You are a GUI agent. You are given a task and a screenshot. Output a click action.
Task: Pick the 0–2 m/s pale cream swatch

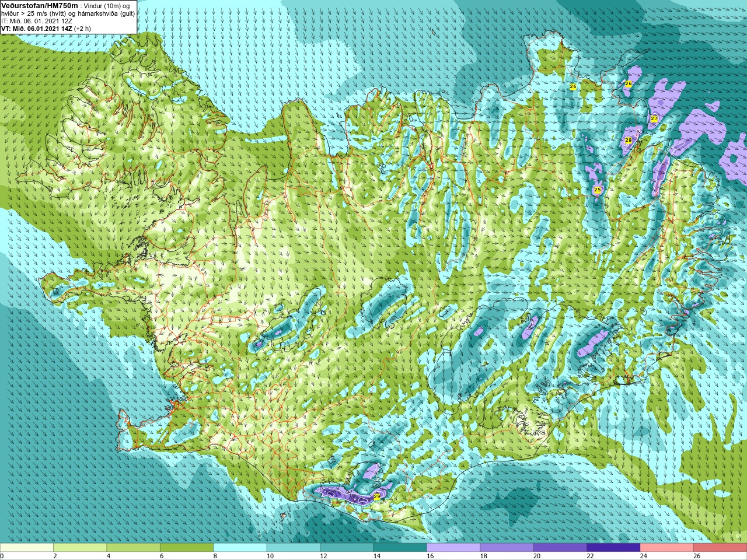coord(27,547)
